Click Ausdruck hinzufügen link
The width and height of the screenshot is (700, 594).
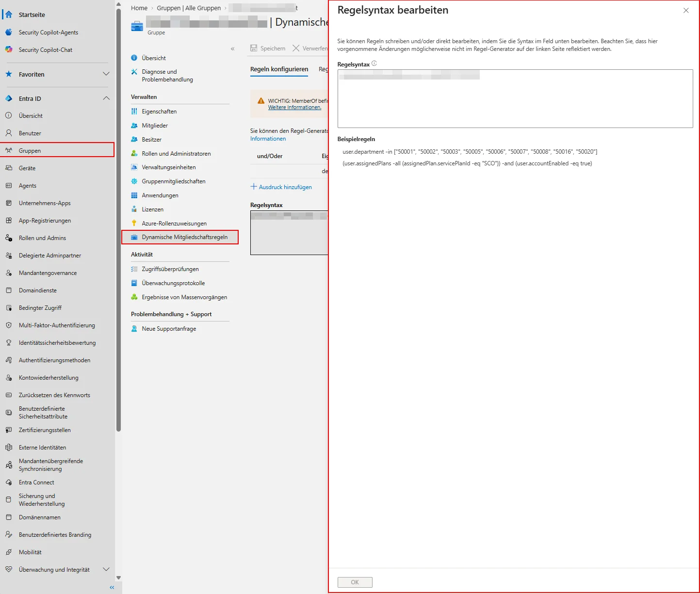pyautogui.click(x=281, y=187)
